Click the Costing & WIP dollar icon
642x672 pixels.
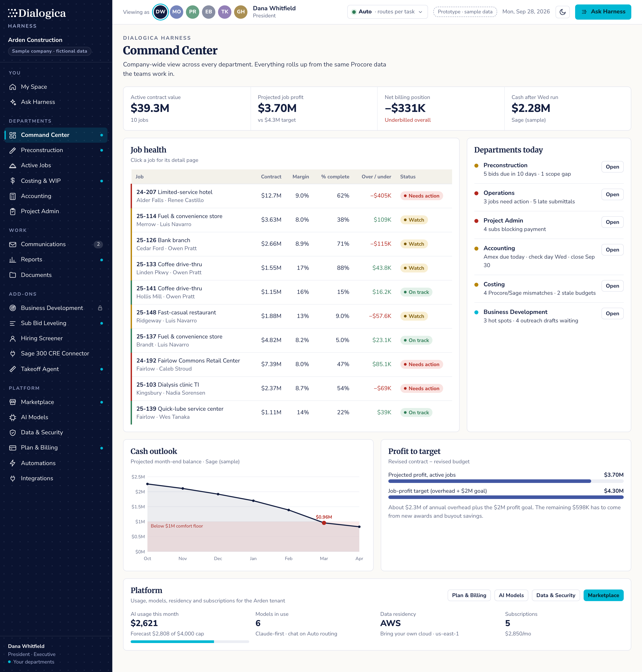pos(13,181)
